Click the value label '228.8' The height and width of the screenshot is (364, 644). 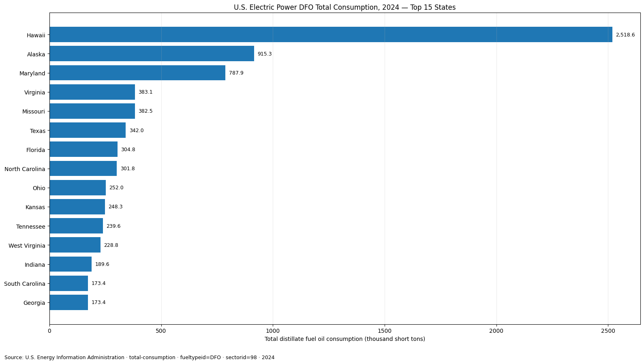click(111, 245)
